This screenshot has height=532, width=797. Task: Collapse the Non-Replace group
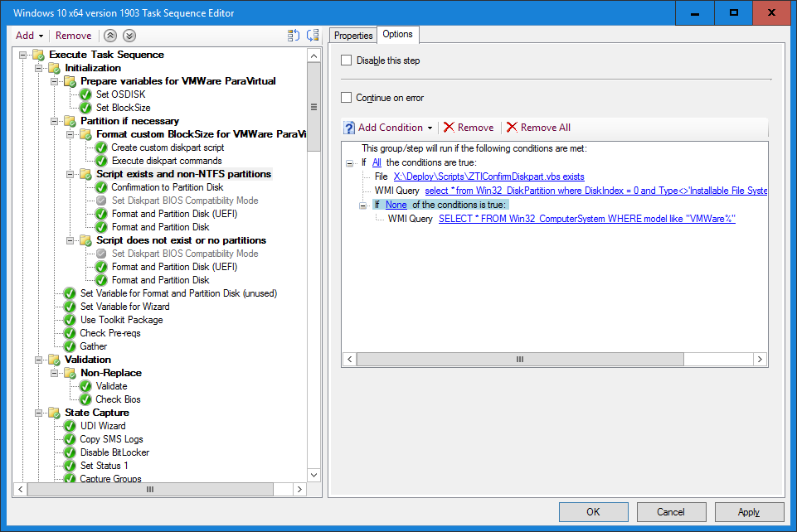click(54, 373)
